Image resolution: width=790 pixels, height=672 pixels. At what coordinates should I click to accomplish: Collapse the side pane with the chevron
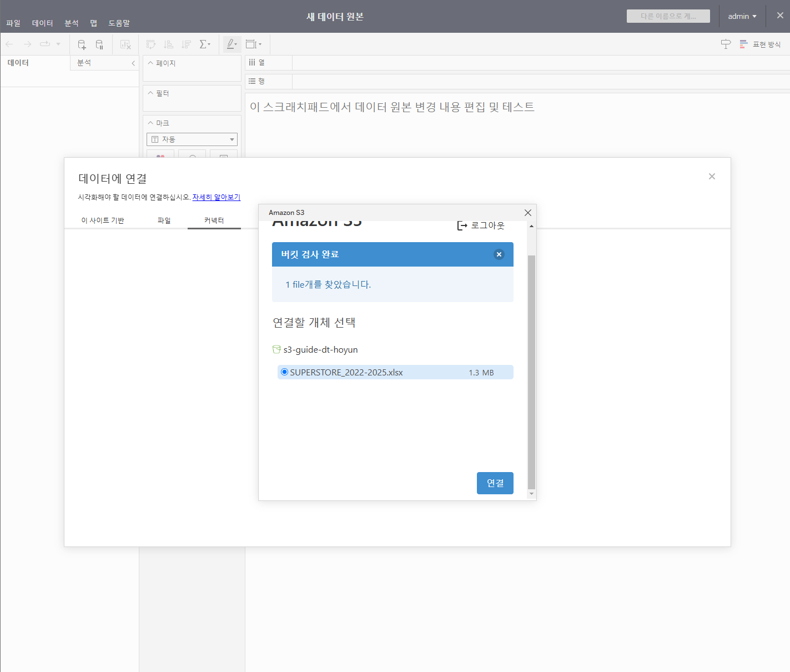pyautogui.click(x=133, y=63)
